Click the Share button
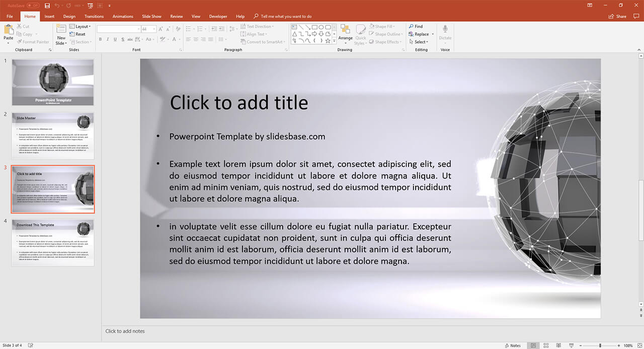 (x=618, y=16)
